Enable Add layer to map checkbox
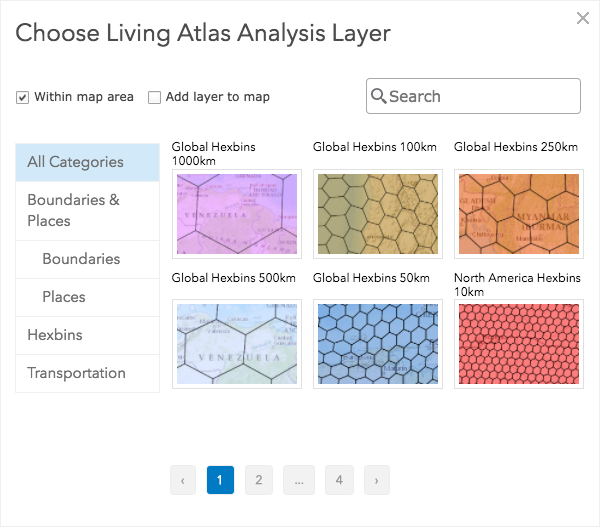Viewport: 600px width, 527px height. coord(155,98)
